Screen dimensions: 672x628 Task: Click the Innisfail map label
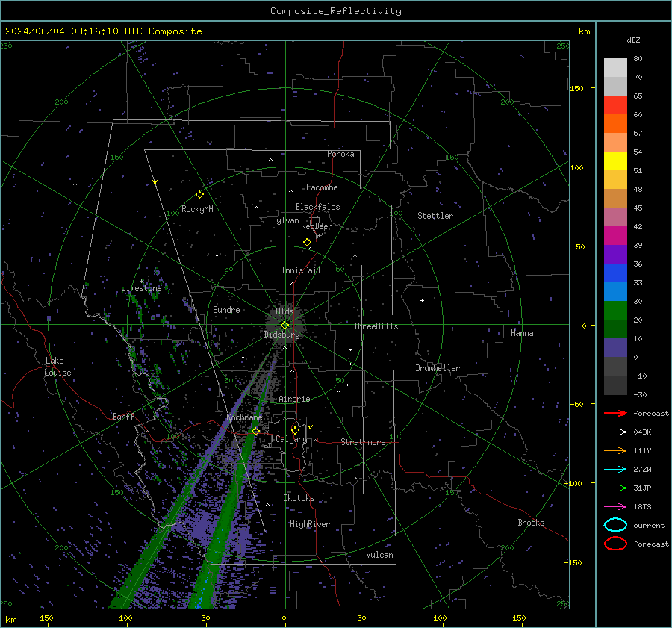coord(301,270)
